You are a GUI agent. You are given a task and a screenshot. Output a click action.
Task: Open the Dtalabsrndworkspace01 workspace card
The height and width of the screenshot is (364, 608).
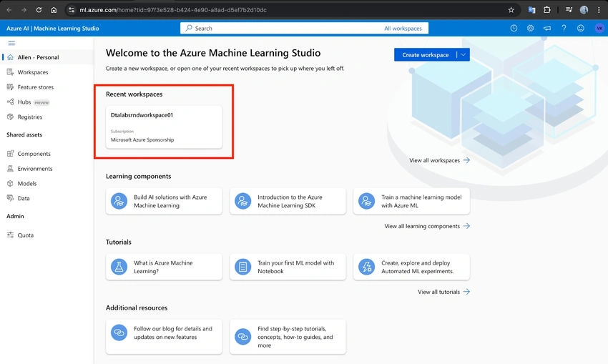(164, 127)
